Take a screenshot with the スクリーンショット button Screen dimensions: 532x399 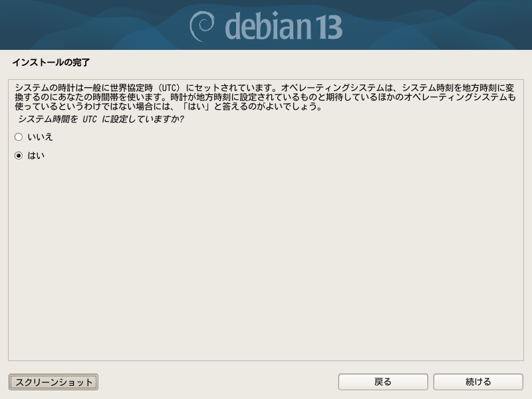[53, 382]
